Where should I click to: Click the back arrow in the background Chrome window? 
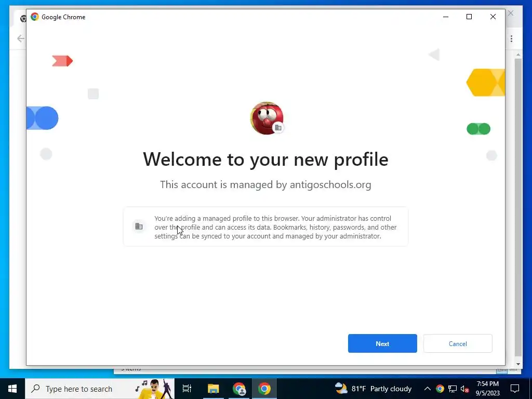tap(21, 38)
